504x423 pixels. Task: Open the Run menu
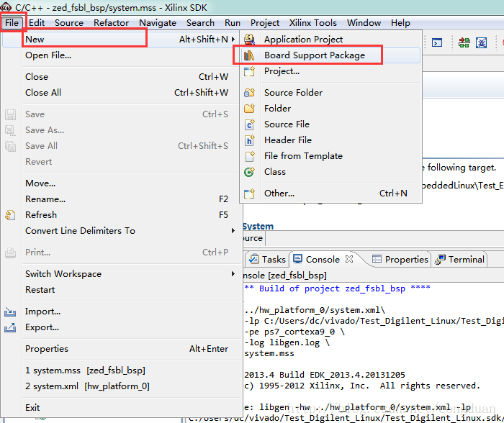tap(233, 23)
